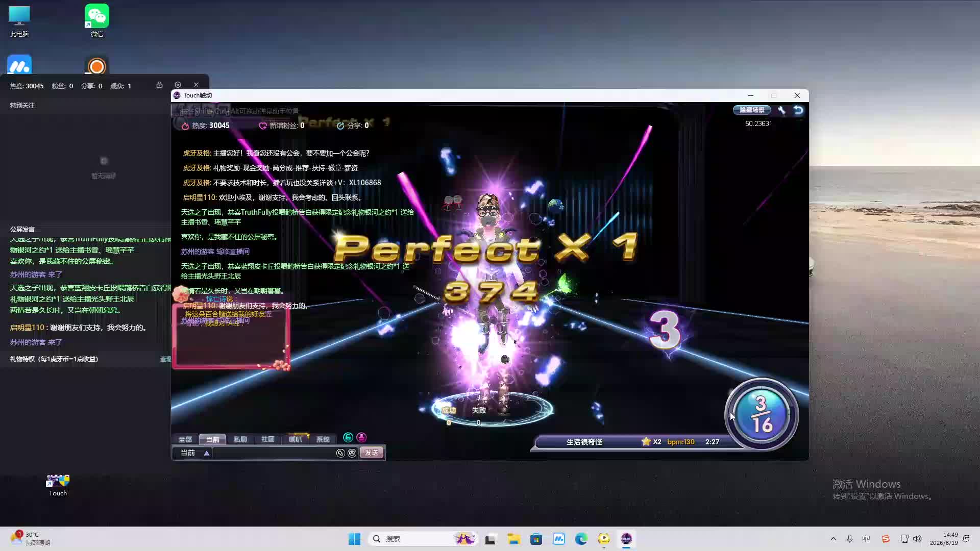The height and width of the screenshot is (551, 980).
Task: Click the pink round icon beside chat tabs
Action: [361, 437]
